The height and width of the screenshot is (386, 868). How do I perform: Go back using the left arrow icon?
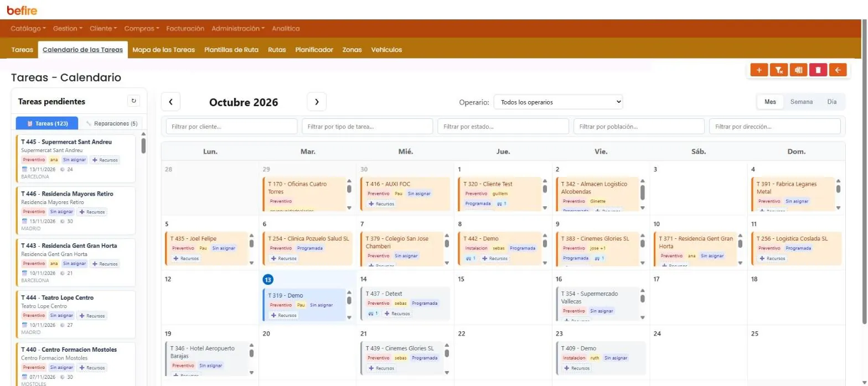pyautogui.click(x=838, y=70)
